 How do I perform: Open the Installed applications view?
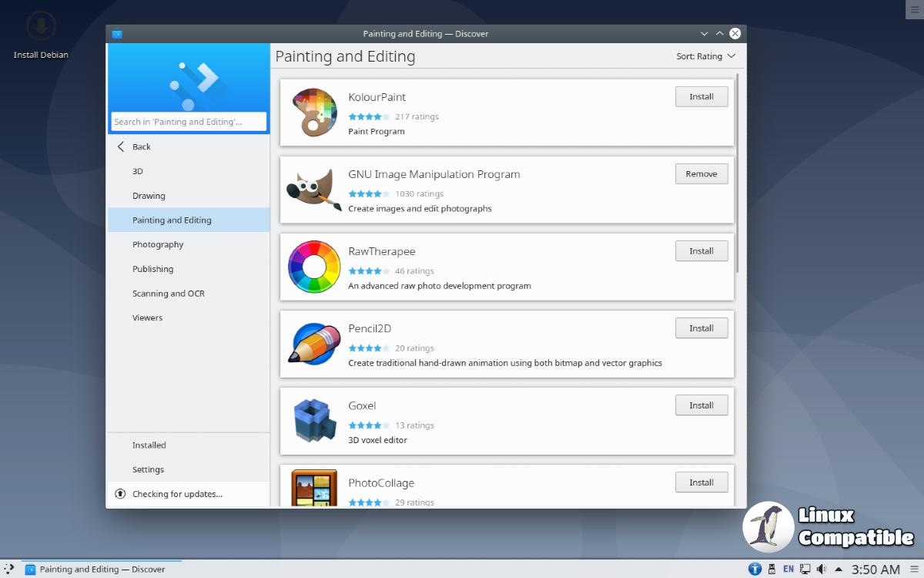pos(149,445)
